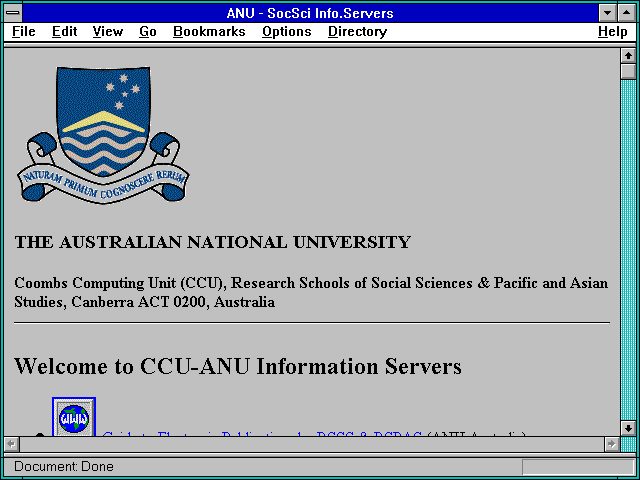Click the minimize down-arrow title button
This screenshot has height=480, width=640.
[607, 13]
